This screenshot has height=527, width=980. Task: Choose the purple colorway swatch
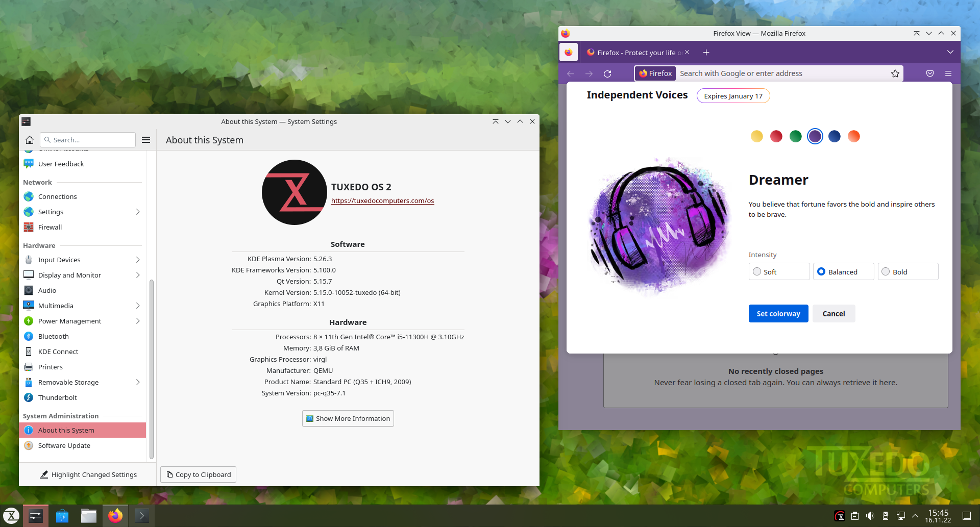click(815, 136)
